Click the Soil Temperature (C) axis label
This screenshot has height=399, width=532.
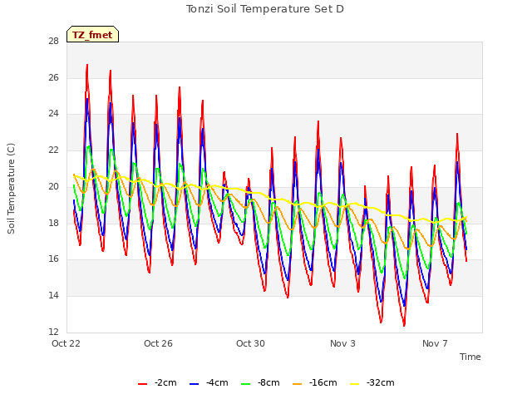[x=11, y=189]
